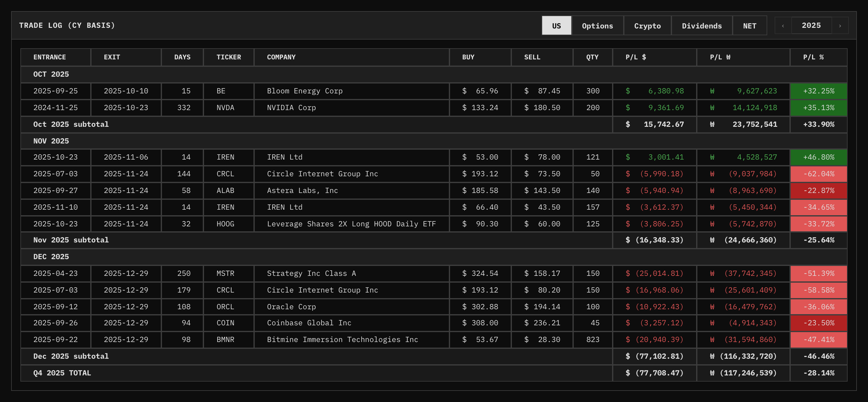Select Leverage Shares 2X Long HOOD Daily ETF
868x402 pixels.
tap(351, 224)
